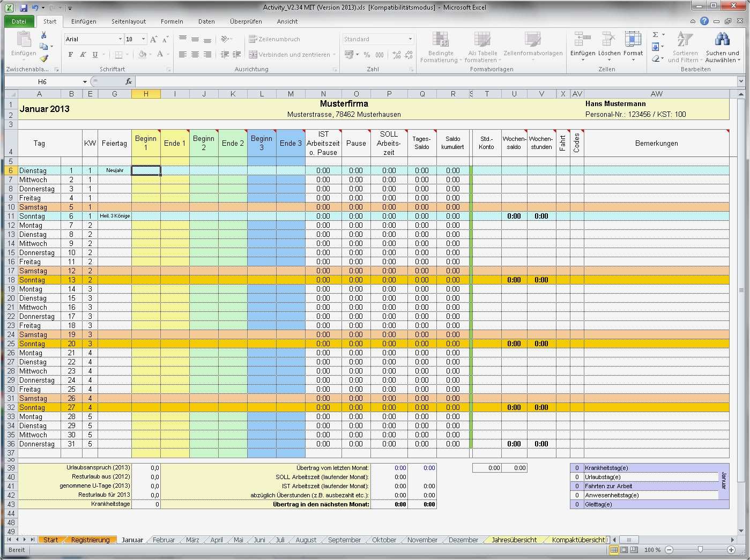Open the Jahresübersicht sheet tab

click(x=514, y=540)
